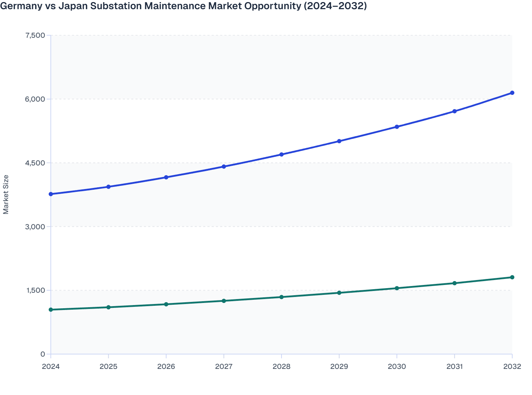Select the 2028 x-axis label
This screenshot has height=395, width=532.
(x=281, y=367)
